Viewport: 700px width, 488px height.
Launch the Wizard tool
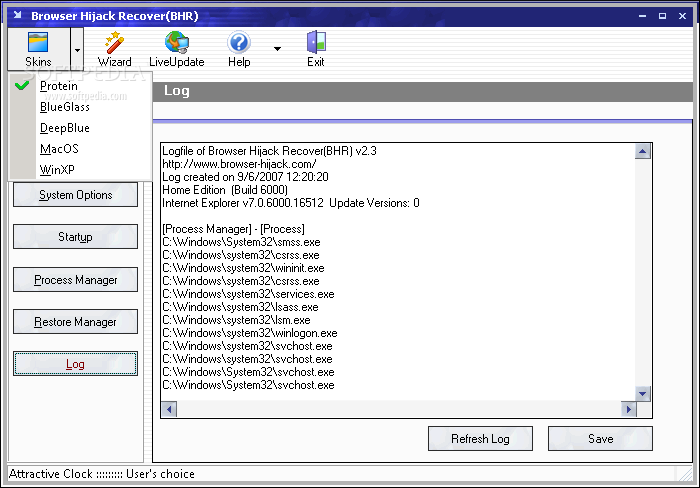point(114,49)
